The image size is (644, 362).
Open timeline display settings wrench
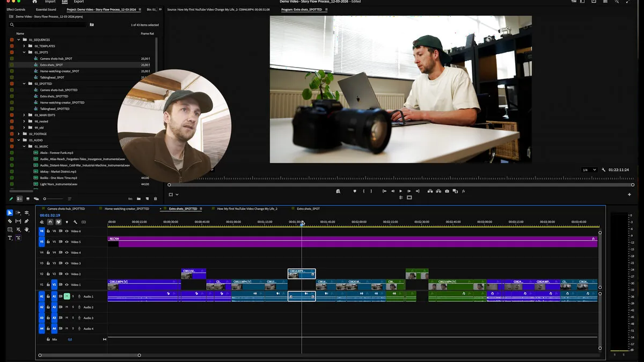pyautogui.click(x=75, y=222)
